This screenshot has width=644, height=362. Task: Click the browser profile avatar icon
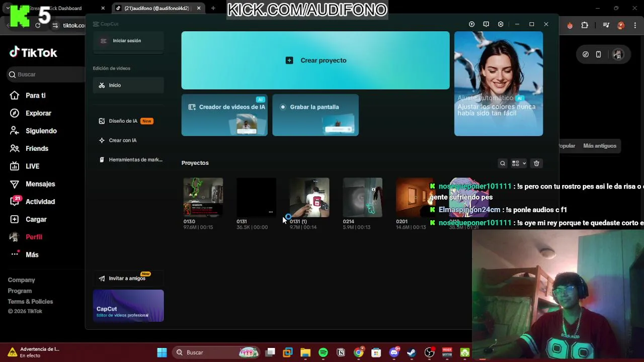(x=621, y=25)
